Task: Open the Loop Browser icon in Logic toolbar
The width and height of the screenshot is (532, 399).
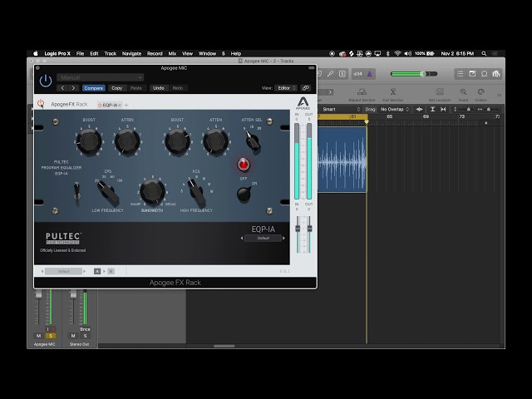Action: (485, 74)
